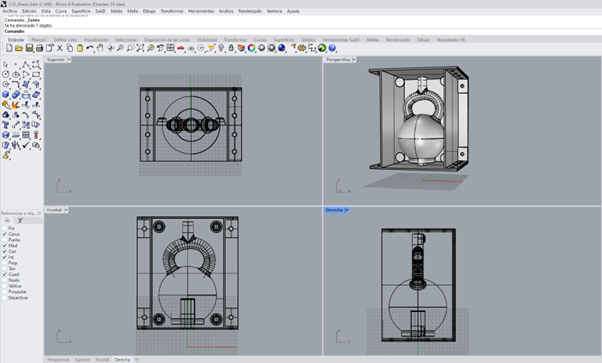Screen dimensions: 602x363
Task: Click the New file icon
Action: [x=9, y=48]
